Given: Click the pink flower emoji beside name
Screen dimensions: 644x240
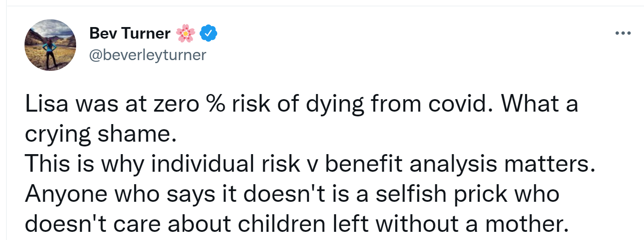Looking at the screenshot, I should click(x=185, y=33).
